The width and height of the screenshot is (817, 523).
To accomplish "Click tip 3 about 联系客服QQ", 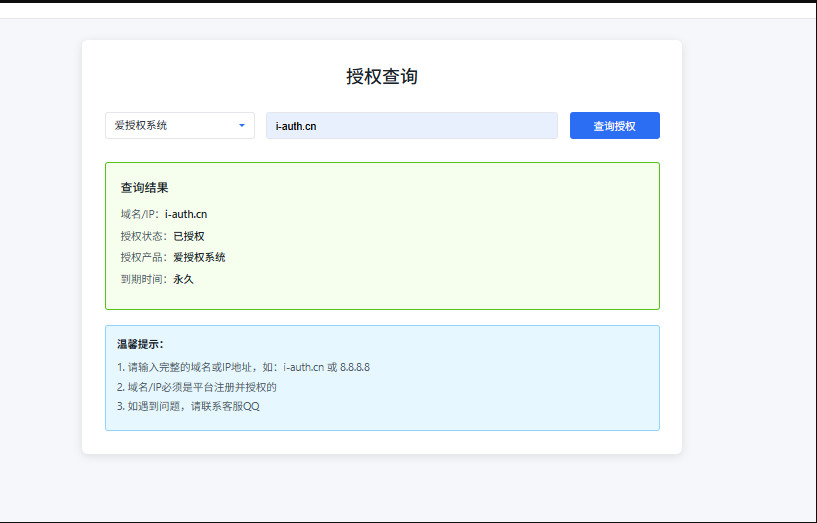I will [188, 406].
